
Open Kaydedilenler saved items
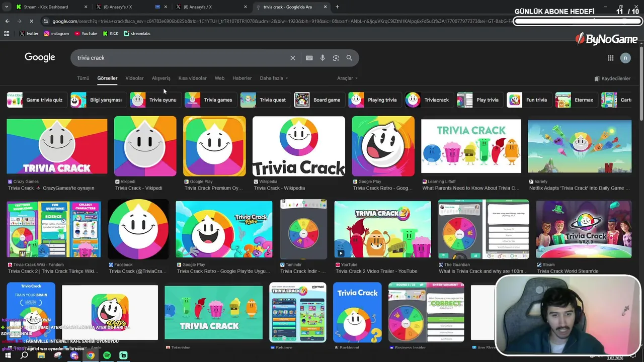tap(612, 78)
